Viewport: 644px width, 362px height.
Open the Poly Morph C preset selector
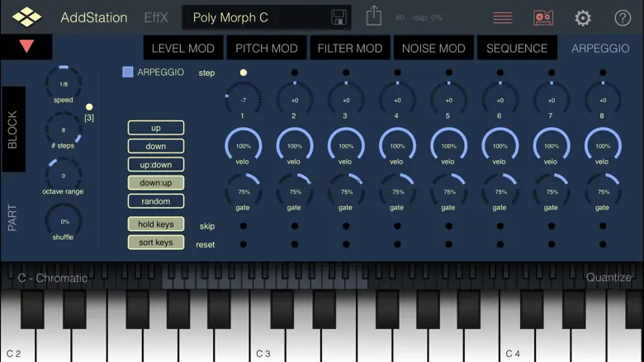click(256, 17)
